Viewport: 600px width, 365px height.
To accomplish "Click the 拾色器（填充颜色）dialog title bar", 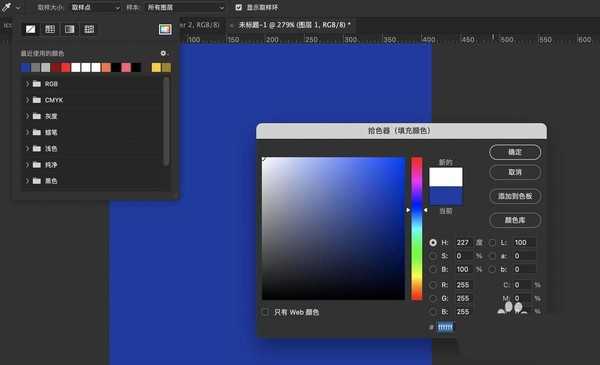I will pyautogui.click(x=401, y=131).
